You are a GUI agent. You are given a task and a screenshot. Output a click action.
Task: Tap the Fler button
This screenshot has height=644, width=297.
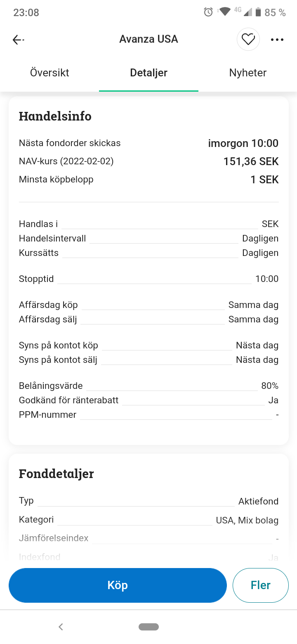click(260, 585)
